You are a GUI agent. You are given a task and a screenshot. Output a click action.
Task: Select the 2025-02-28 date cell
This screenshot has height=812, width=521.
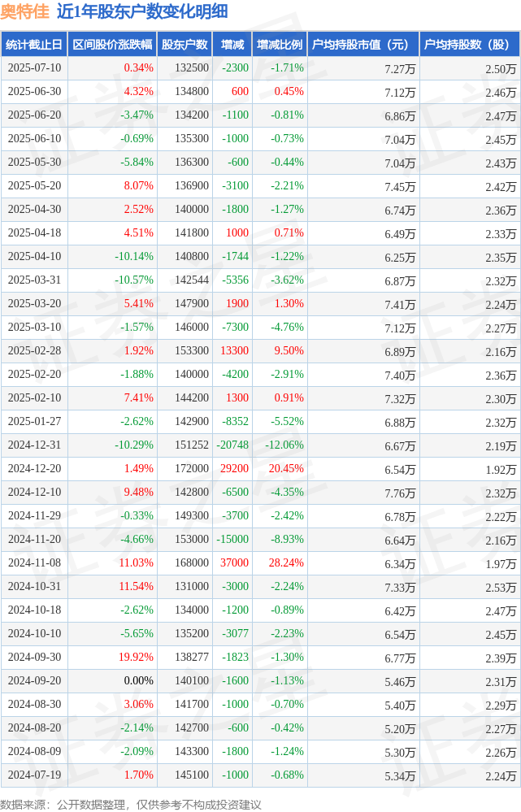point(34,350)
